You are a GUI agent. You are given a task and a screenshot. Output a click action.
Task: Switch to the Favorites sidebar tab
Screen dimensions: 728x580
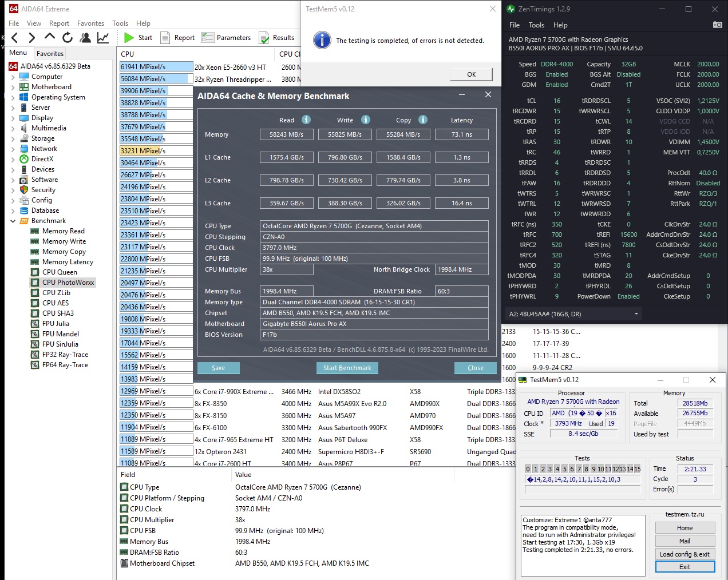tap(50, 54)
